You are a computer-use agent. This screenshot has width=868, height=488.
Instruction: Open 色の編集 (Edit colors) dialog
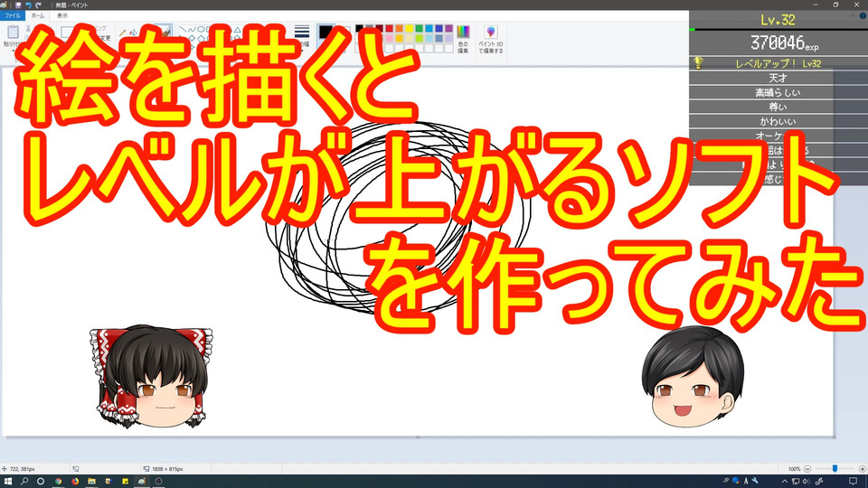tap(463, 39)
